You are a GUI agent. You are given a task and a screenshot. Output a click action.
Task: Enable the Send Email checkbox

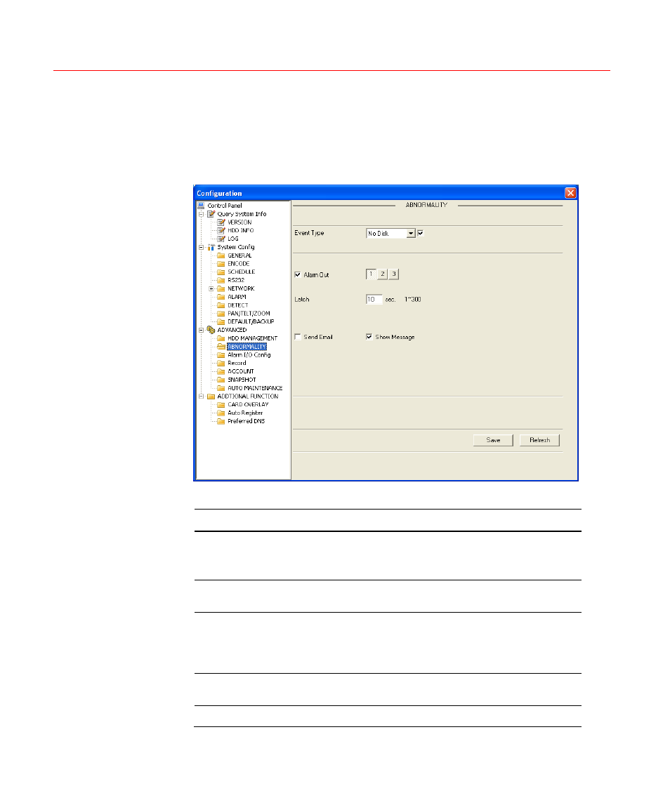(x=298, y=337)
